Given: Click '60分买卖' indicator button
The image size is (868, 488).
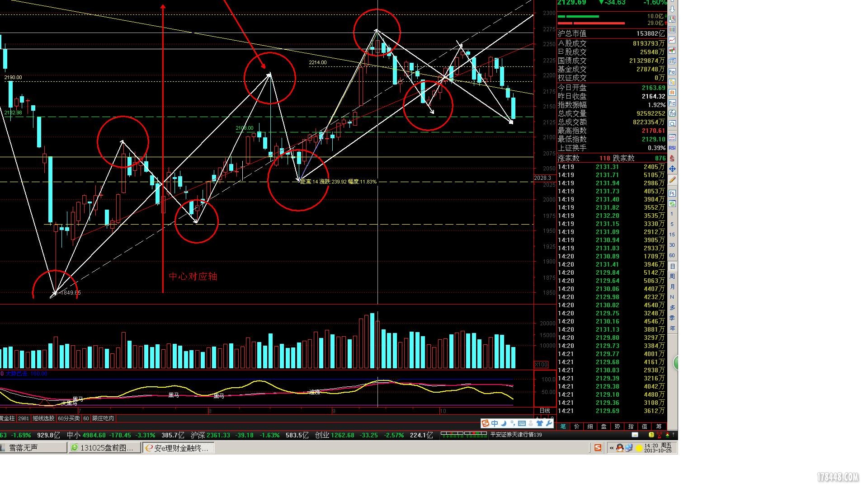Looking at the screenshot, I should [69, 418].
